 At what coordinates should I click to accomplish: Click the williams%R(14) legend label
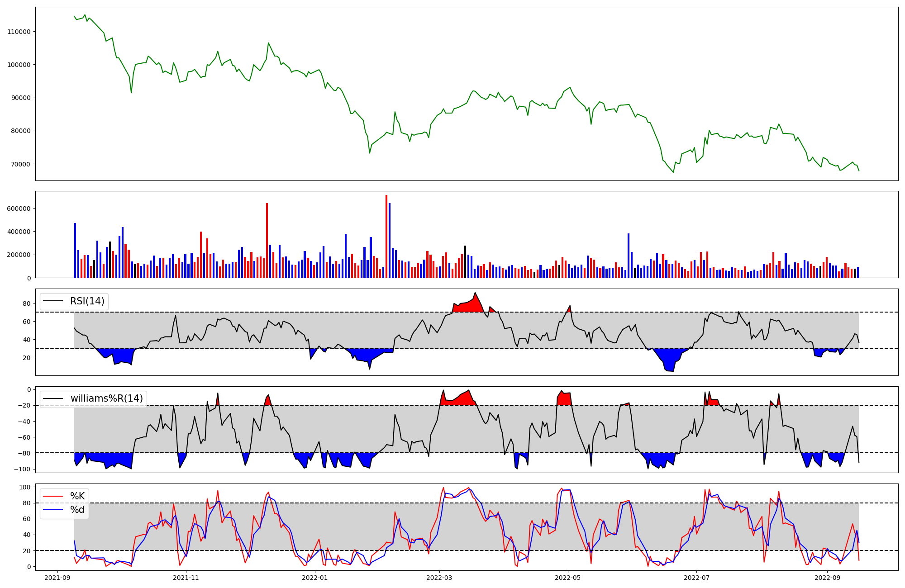pyautogui.click(x=106, y=398)
